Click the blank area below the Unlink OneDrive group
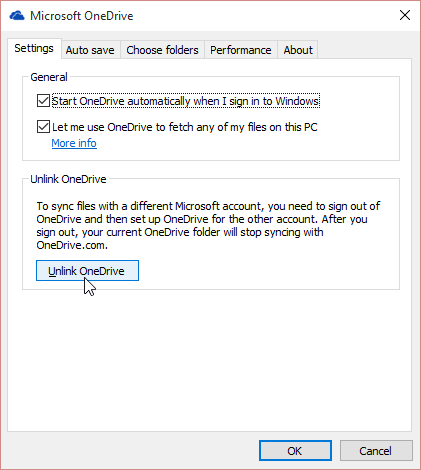The height and width of the screenshot is (470, 421). tap(210, 360)
